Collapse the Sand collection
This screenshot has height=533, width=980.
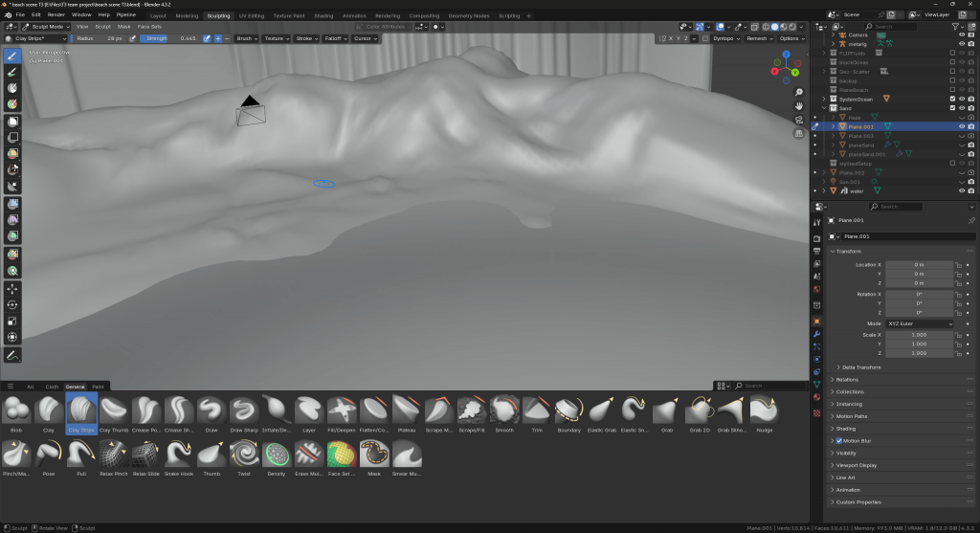tap(824, 108)
